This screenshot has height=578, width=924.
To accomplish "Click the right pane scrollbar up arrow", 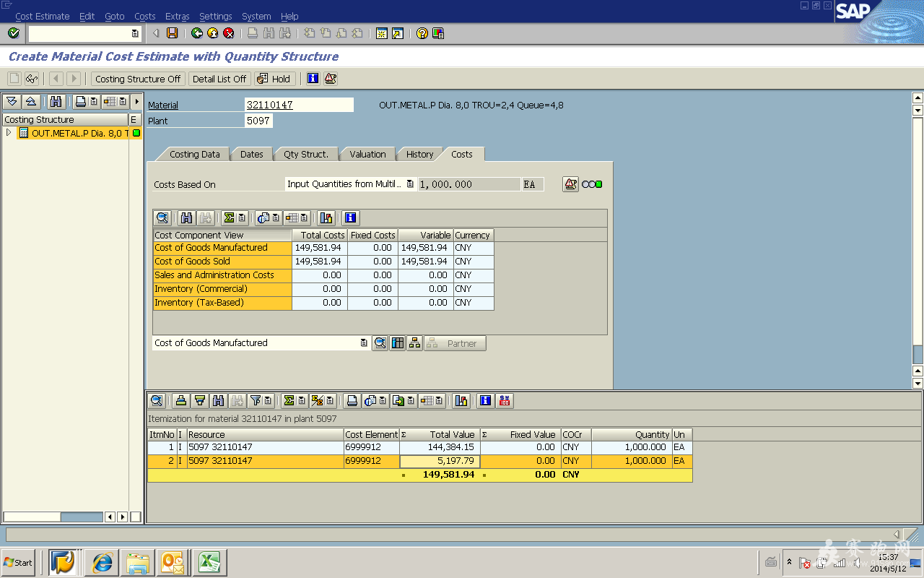I will [x=918, y=98].
